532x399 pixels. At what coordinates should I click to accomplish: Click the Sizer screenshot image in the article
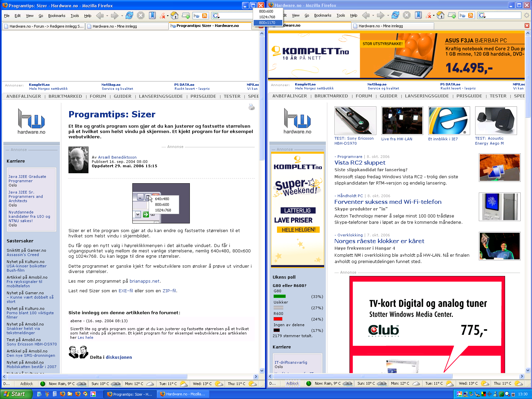tap(161, 203)
